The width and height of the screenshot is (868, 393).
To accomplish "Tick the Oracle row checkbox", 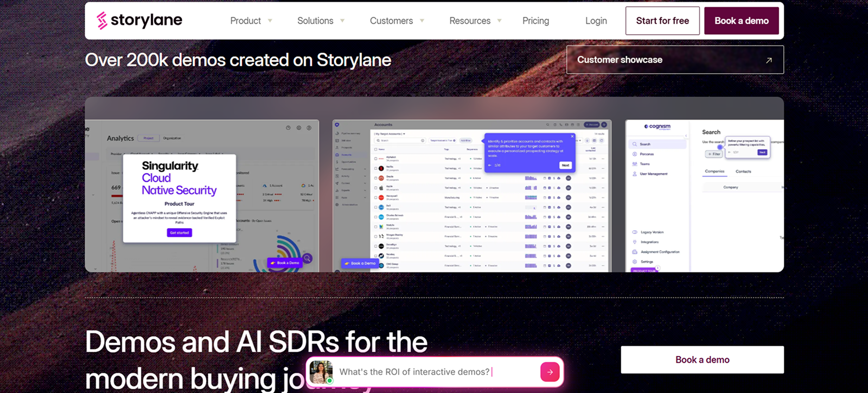I will 375,178.
